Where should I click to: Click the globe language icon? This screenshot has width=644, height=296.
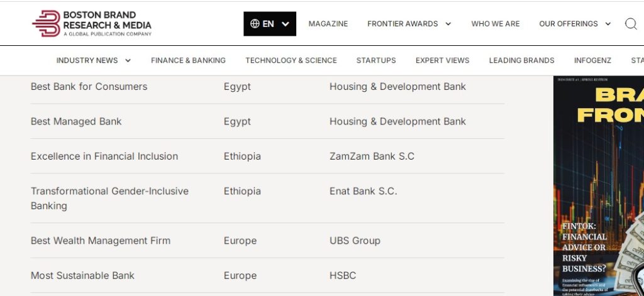(x=255, y=24)
